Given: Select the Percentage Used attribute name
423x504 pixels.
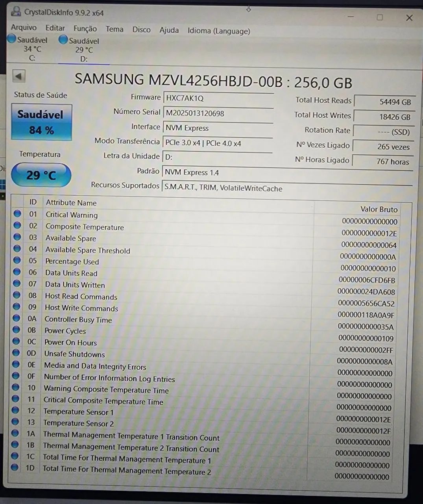Looking at the screenshot, I should point(72,261).
